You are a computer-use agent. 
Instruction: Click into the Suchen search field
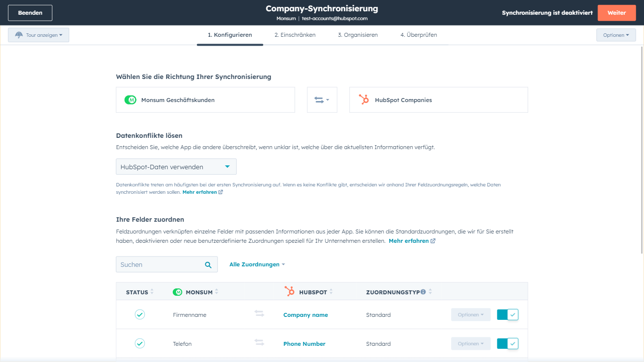pos(160,264)
